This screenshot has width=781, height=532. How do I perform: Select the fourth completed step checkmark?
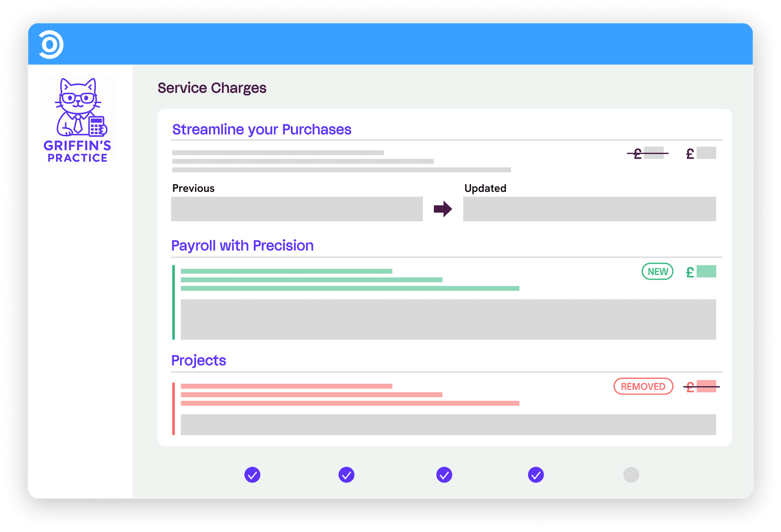point(536,474)
